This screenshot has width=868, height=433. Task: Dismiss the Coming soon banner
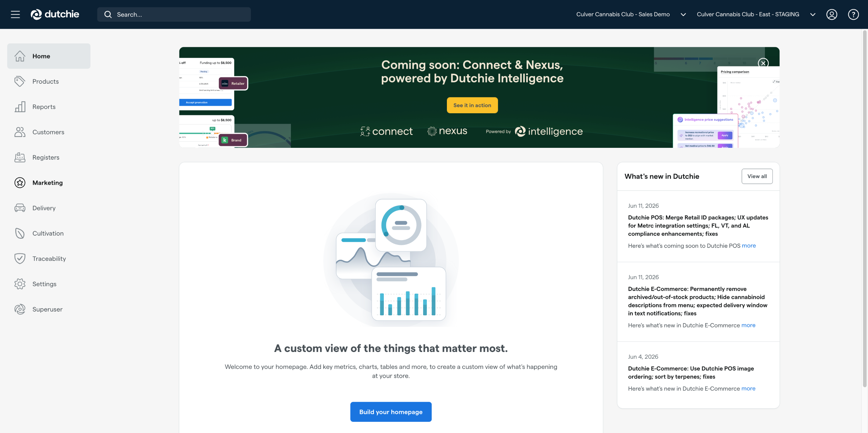coord(763,63)
